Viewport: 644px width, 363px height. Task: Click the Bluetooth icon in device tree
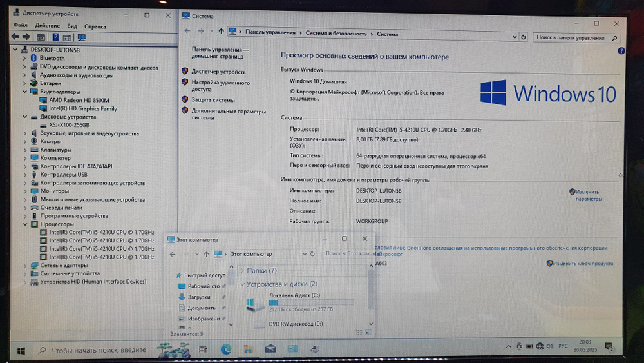point(33,58)
